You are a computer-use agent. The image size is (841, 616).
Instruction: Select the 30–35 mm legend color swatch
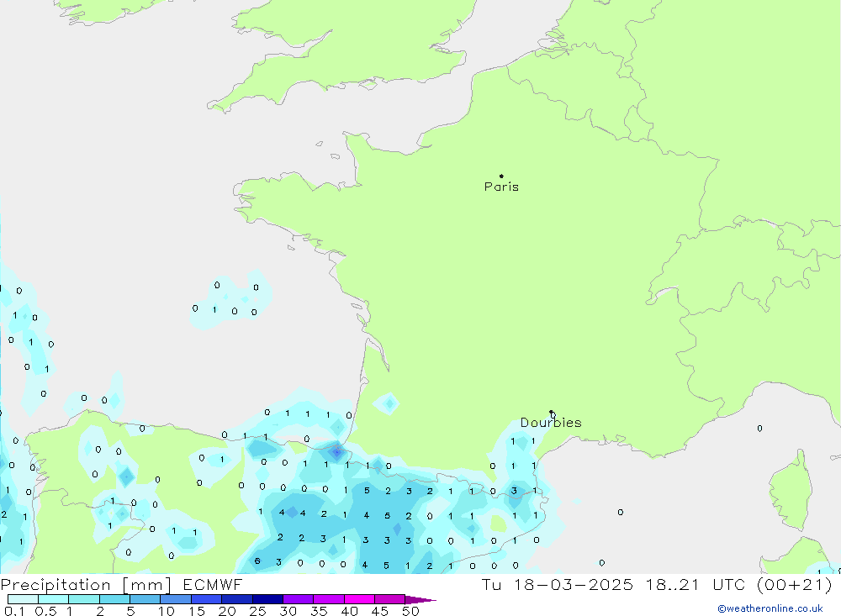point(299,599)
